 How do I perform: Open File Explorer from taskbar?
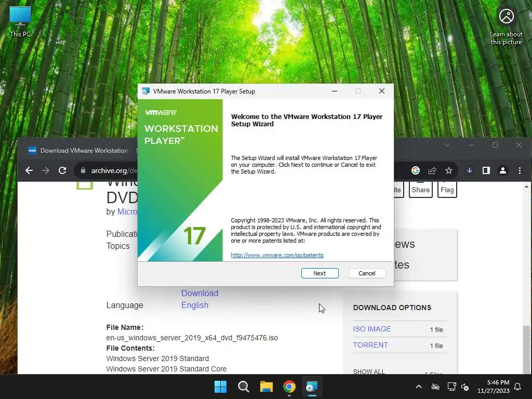click(267, 387)
